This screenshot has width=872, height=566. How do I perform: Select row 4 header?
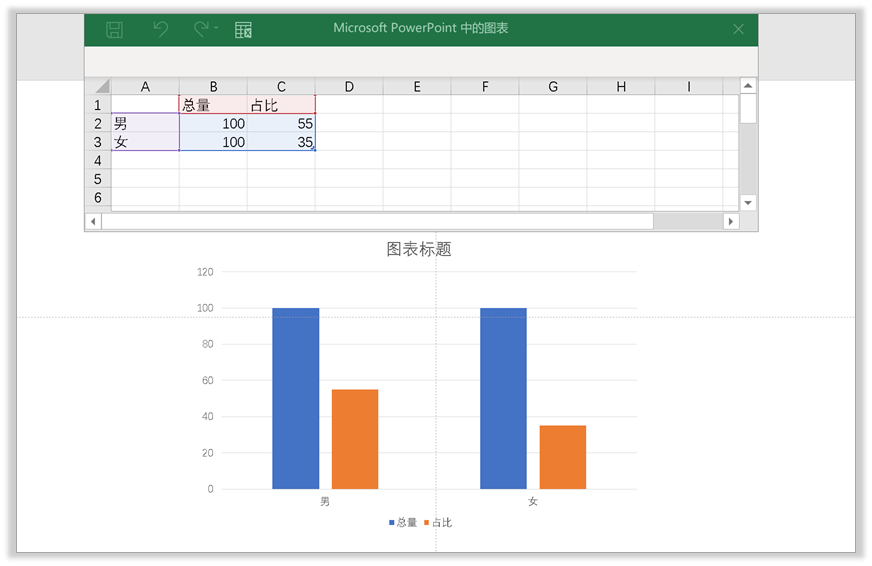[98, 160]
